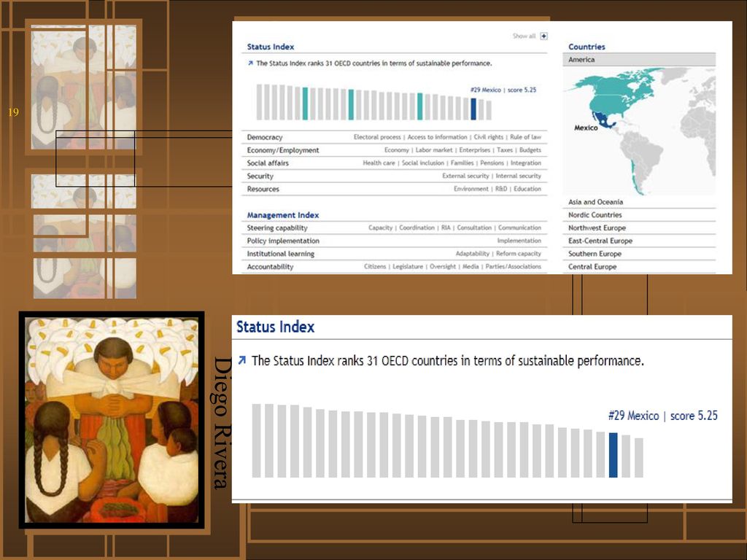Select Mexico label on the map
Image resolution: width=747 pixels, height=560 pixels.
[x=586, y=128]
